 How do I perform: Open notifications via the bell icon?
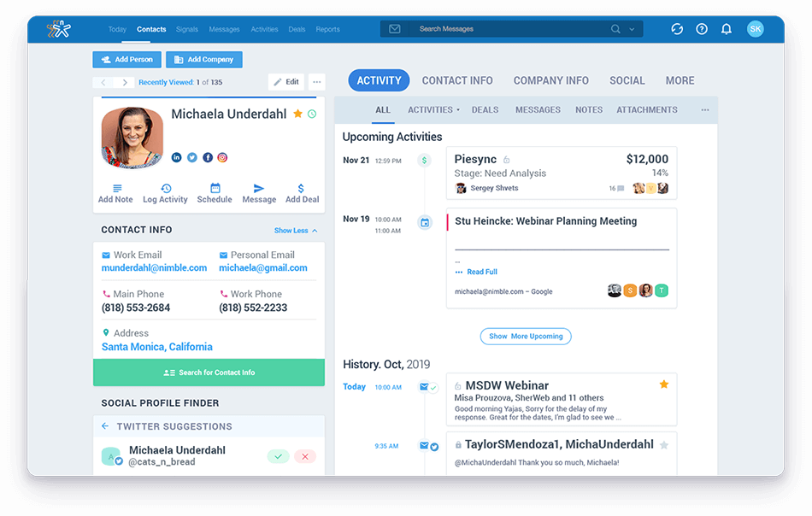727,28
